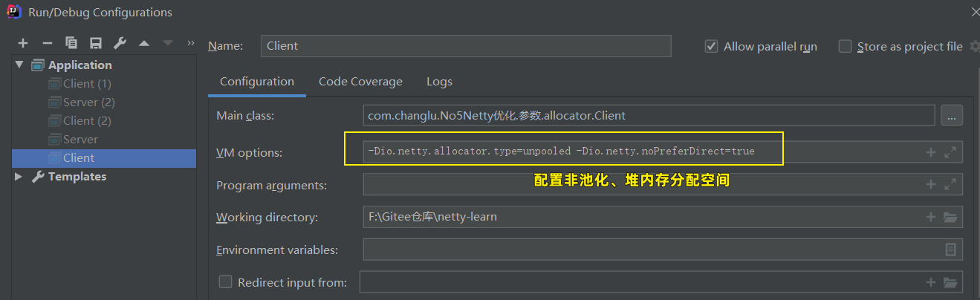The image size is (980, 300).
Task: Collapse the Application tree node
Action: point(19,65)
